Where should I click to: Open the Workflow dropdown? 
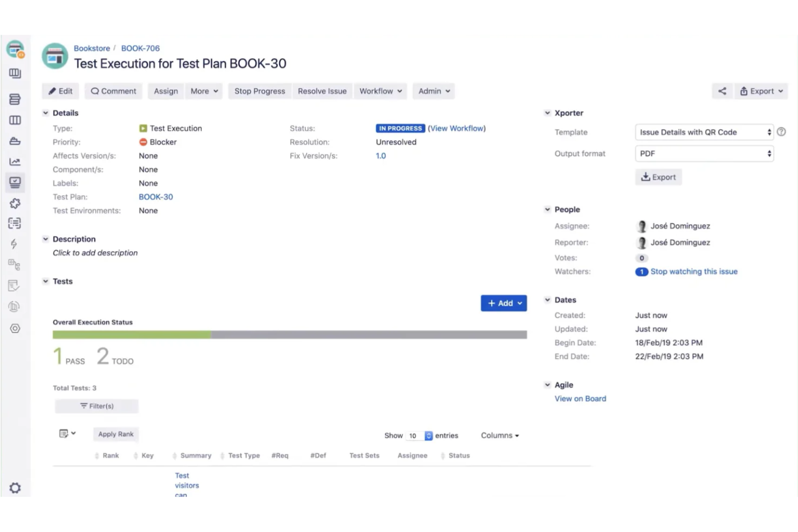[380, 91]
